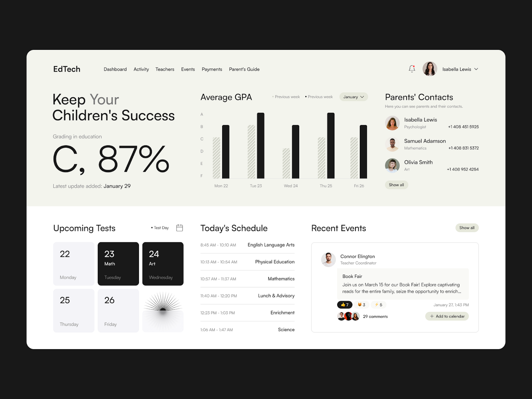The height and width of the screenshot is (399, 532).
Task: Expand the January month dropdown
Action: (x=354, y=98)
